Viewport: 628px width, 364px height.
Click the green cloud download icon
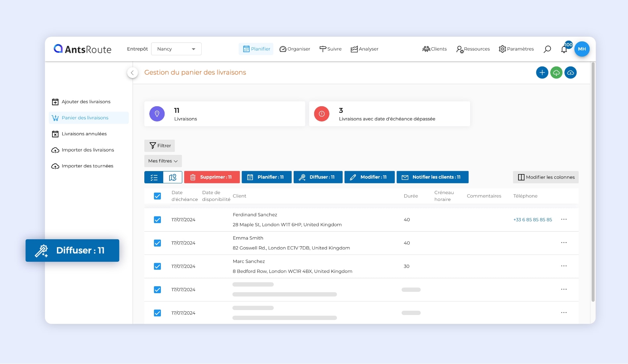556,72
